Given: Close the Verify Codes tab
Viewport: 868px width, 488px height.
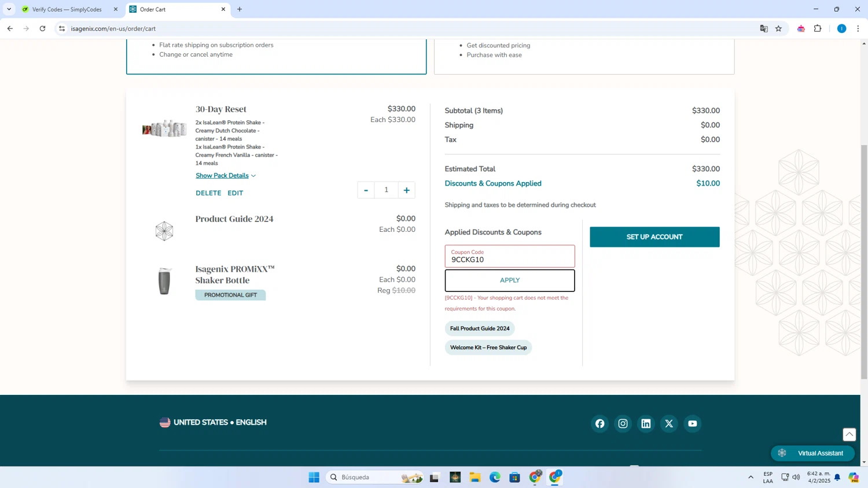Looking at the screenshot, I should (115, 9).
